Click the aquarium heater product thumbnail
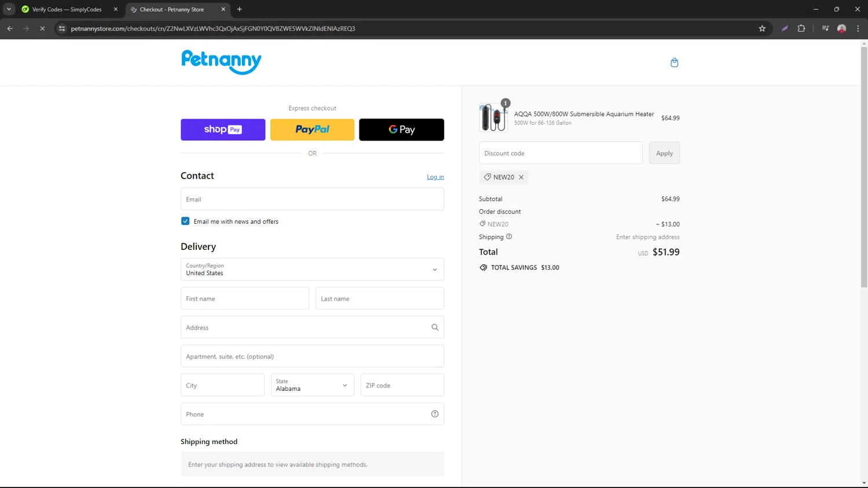The image size is (868, 488). pos(494,117)
